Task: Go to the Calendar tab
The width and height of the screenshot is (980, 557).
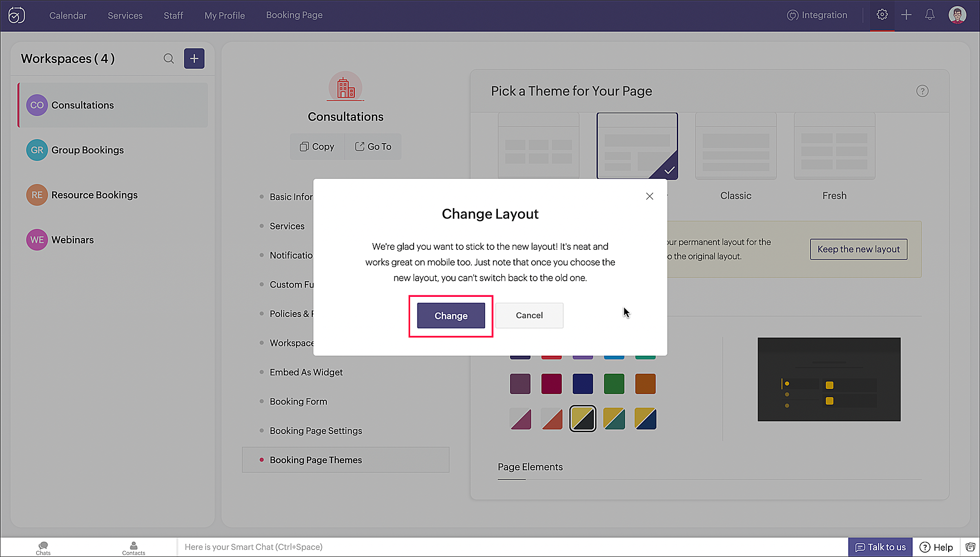Action: click(x=68, y=16)
